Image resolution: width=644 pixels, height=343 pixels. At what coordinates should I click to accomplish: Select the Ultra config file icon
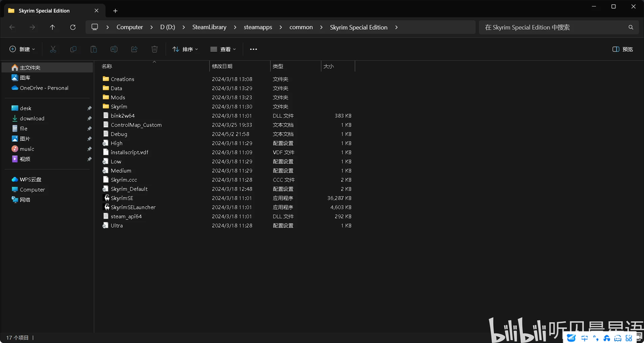coord(106,226)
